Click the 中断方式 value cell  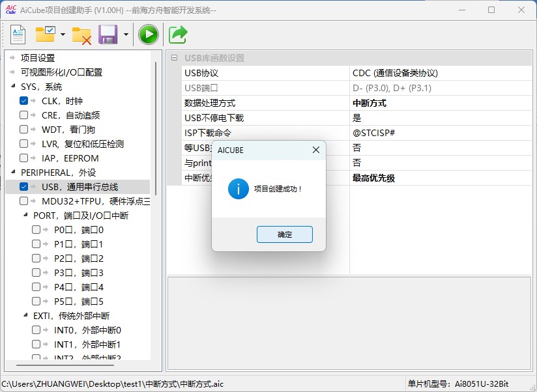tap(441, 103)
